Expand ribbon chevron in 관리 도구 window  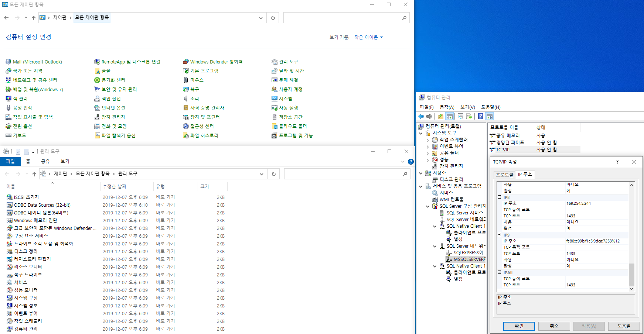click(x=403, y=162)
